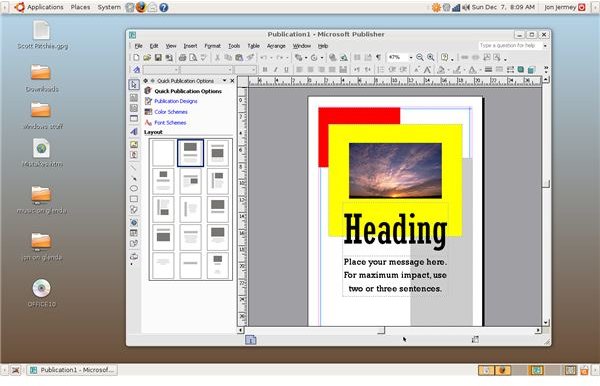The height and width of the screenshot is (386, 600).
Task: Open the Quick Publication Options task pane dropdown
Action: [x=225, y=80]
